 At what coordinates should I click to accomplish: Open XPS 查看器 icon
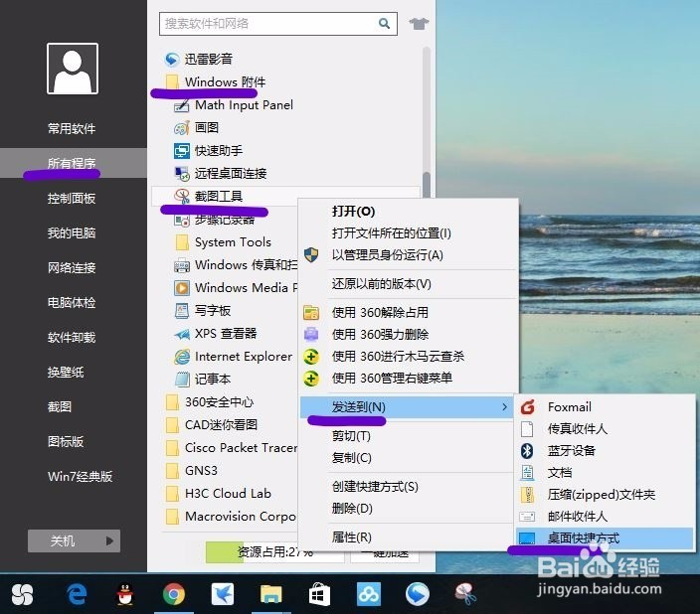(x=181, y=334)
